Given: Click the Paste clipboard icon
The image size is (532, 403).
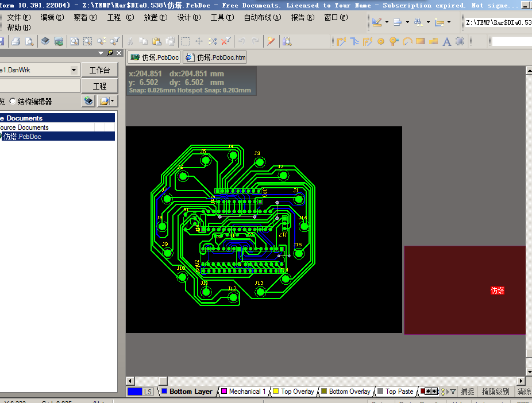Looking at the screenshot, I should coord(156,41).
